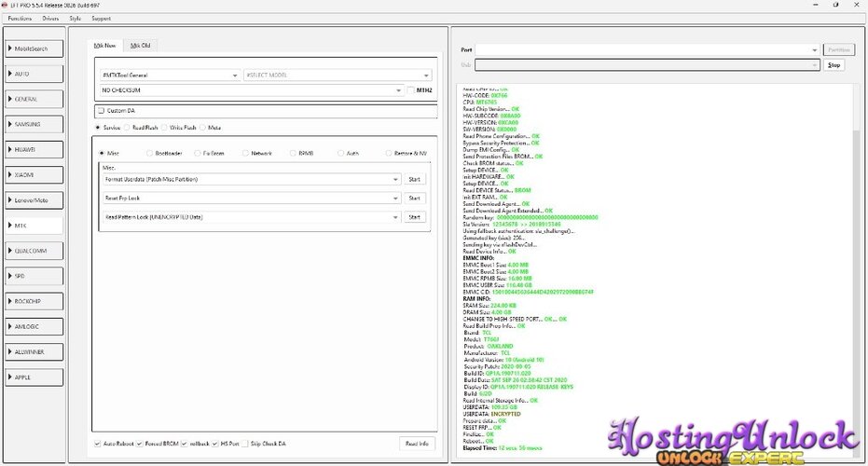The image size is (868, 466).
Task: Open the SAMSUNG sidebar section
Action: click(x=34, y=125)
